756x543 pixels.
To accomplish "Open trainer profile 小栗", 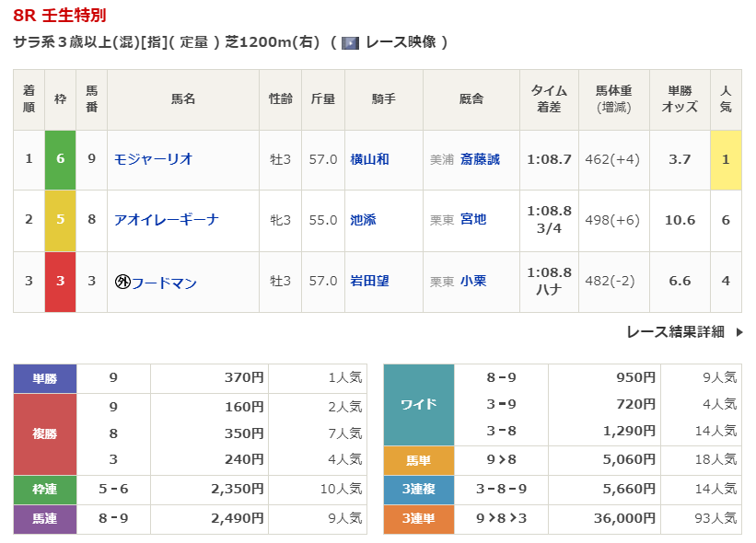I will (473, 281).
